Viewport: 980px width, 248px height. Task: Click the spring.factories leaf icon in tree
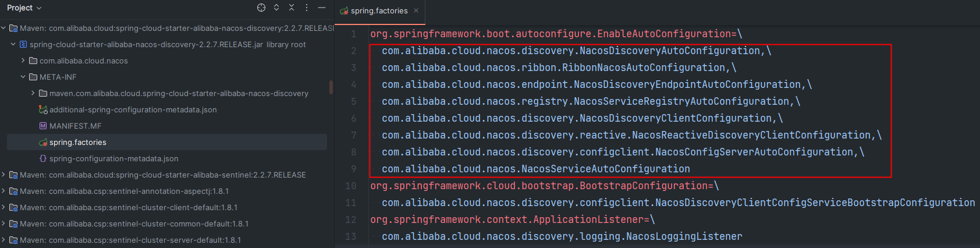43,142
